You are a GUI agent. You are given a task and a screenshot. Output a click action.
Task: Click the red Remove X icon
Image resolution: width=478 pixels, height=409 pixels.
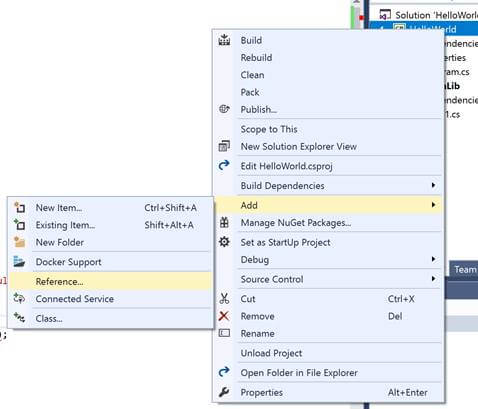pos(224,316)
